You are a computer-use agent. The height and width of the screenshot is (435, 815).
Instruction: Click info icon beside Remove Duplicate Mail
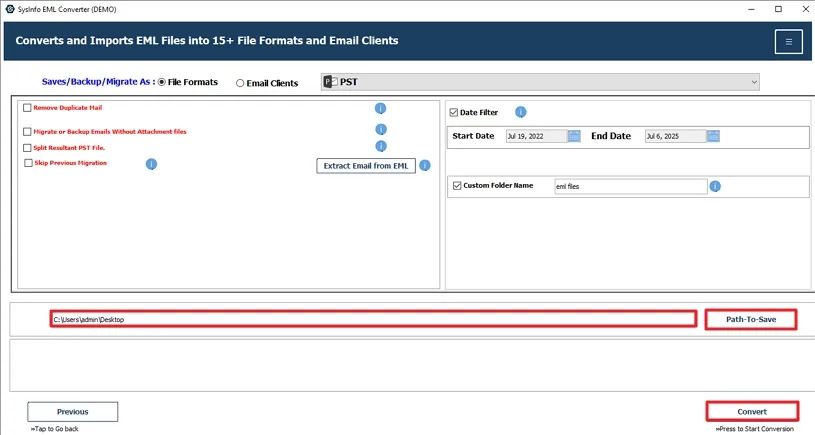[380, 108]
